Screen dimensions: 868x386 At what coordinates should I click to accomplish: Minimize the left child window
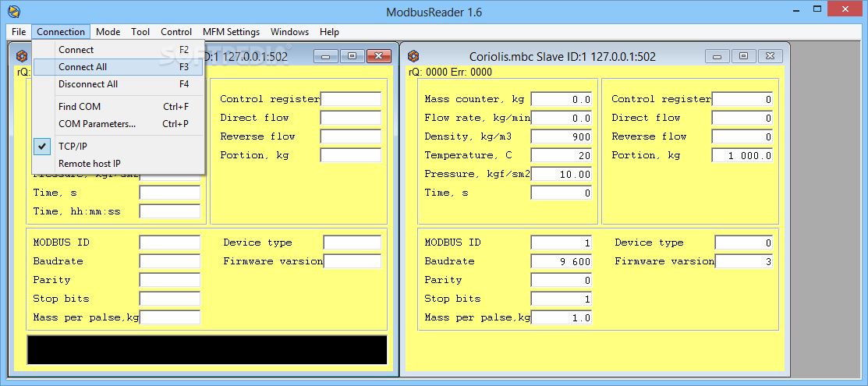(x=325, y=56)
